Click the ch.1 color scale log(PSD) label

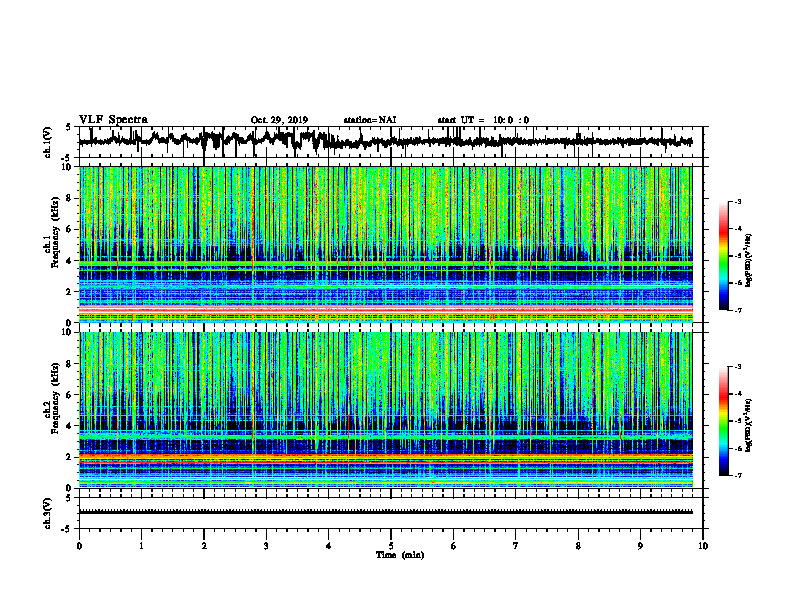coord(749,261)
